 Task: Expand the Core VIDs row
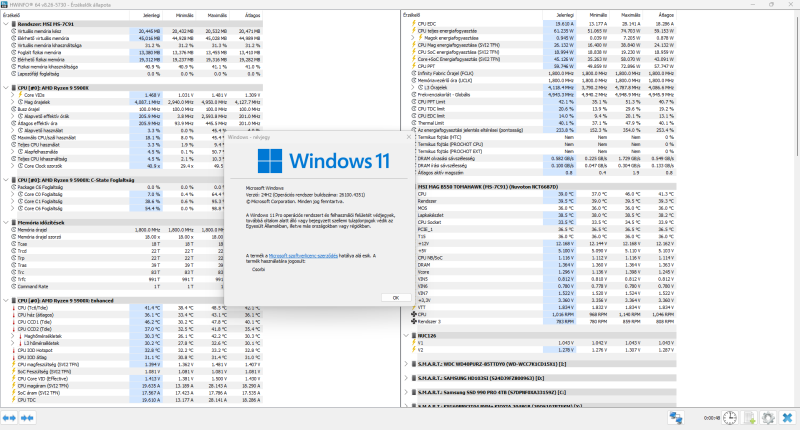click(13, 95)
